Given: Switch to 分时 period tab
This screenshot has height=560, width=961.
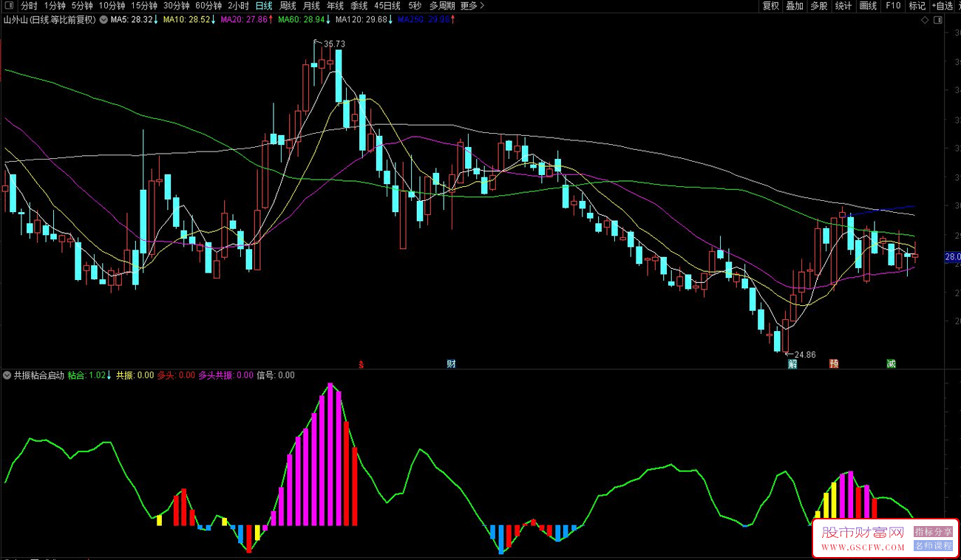Looking at the screenshot, I should coord(29,5).
